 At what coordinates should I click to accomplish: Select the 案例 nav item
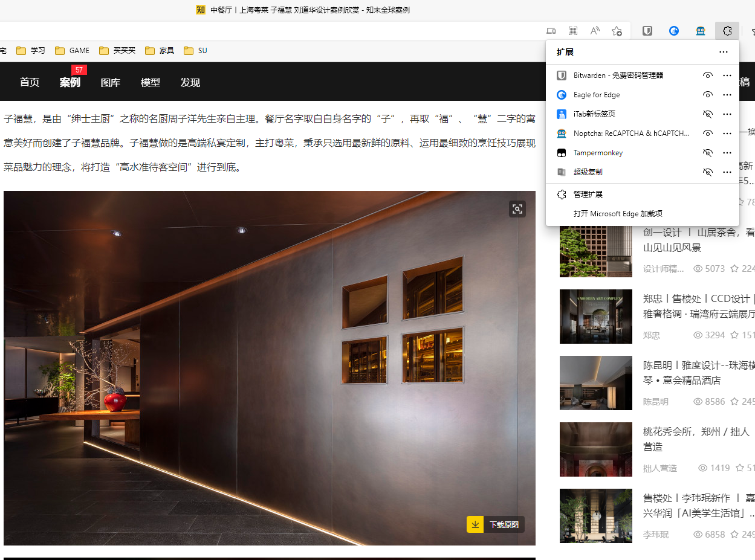pos(70,83)
